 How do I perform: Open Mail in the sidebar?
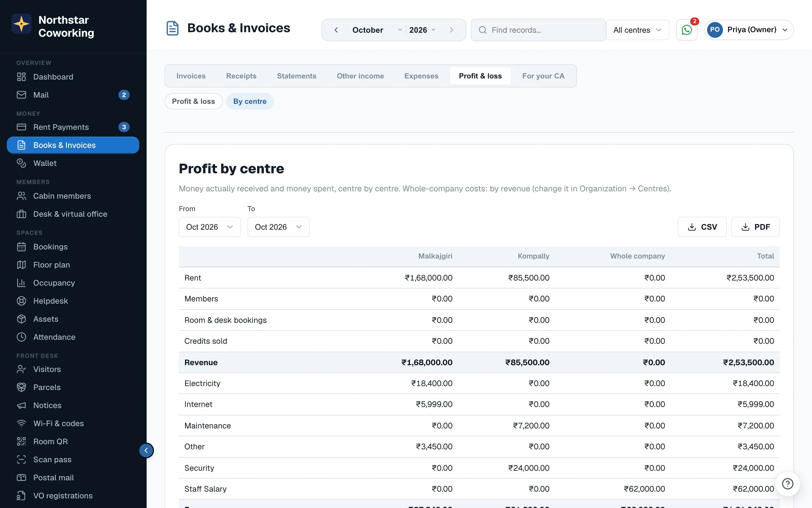[73, 95]
